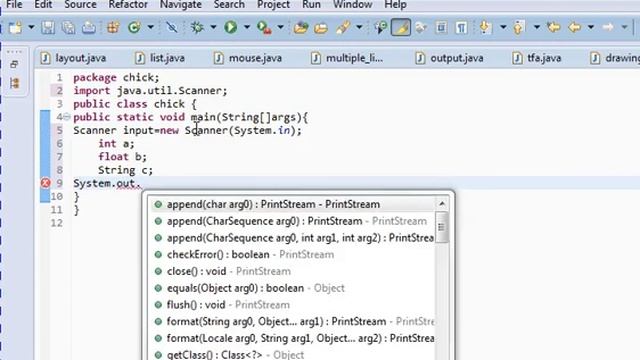Screen dimensions: 640x360
Task: Toggle Show Whitespace Characters pilcrow icon
Action: [x=462, y=27]
